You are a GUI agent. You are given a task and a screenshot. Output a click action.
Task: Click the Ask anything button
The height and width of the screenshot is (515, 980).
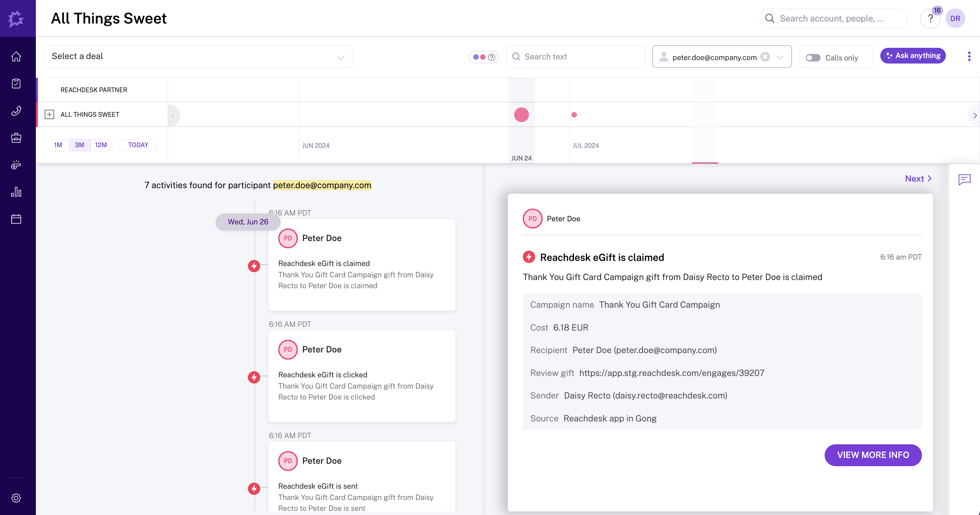[913, 56]
